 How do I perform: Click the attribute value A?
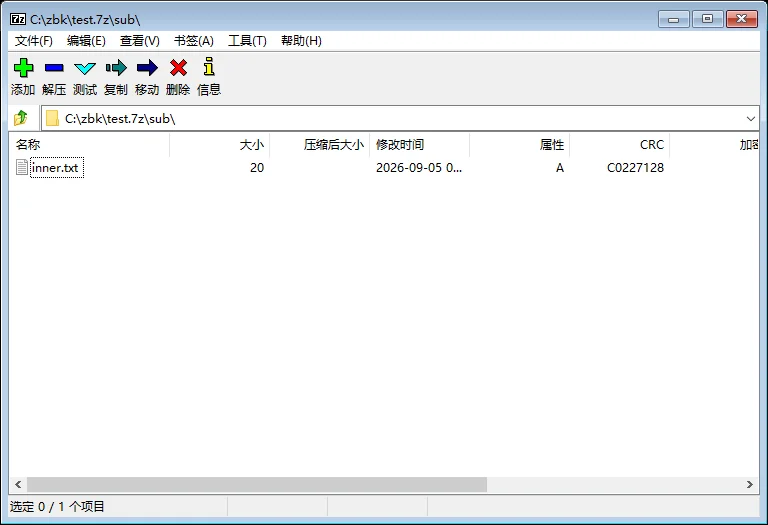click(x=560, y=167)
